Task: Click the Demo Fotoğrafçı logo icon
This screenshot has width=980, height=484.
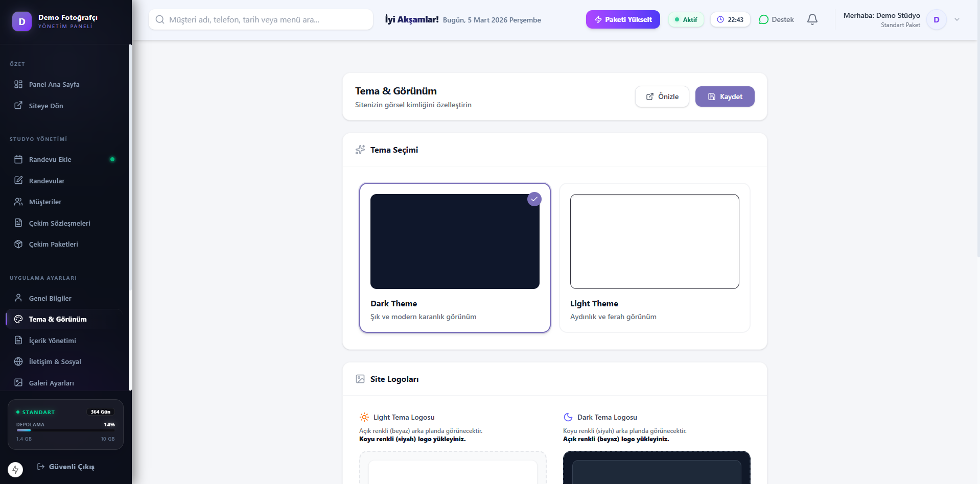Action: 22,21
